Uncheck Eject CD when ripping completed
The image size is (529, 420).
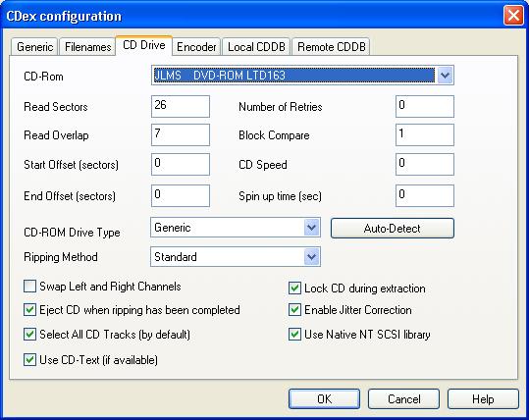coord(30,310)
